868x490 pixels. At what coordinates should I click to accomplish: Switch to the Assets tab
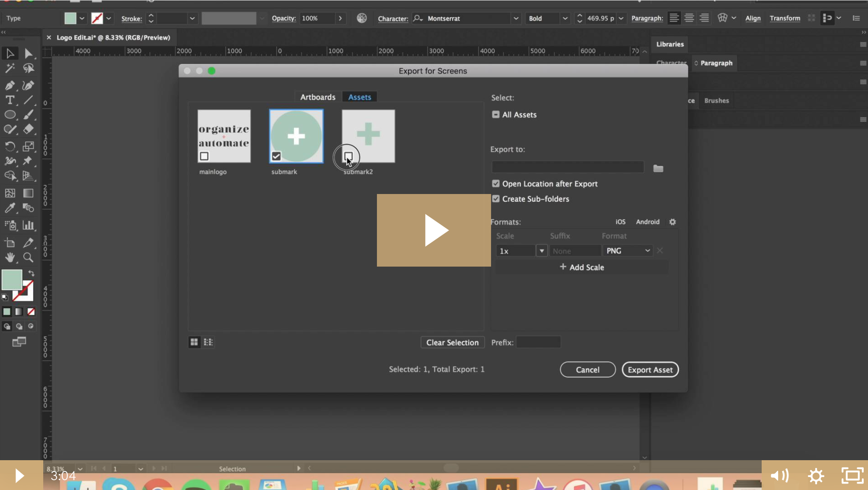point(360,97)
